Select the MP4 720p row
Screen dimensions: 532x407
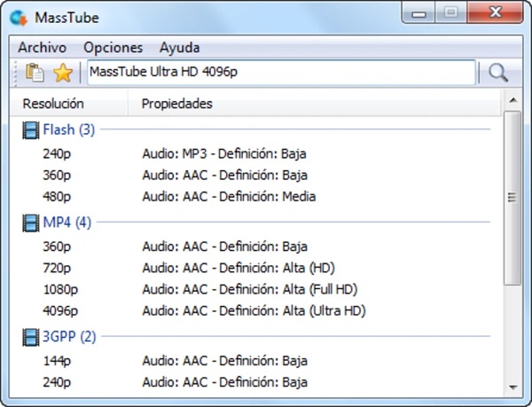pos(256,268)
